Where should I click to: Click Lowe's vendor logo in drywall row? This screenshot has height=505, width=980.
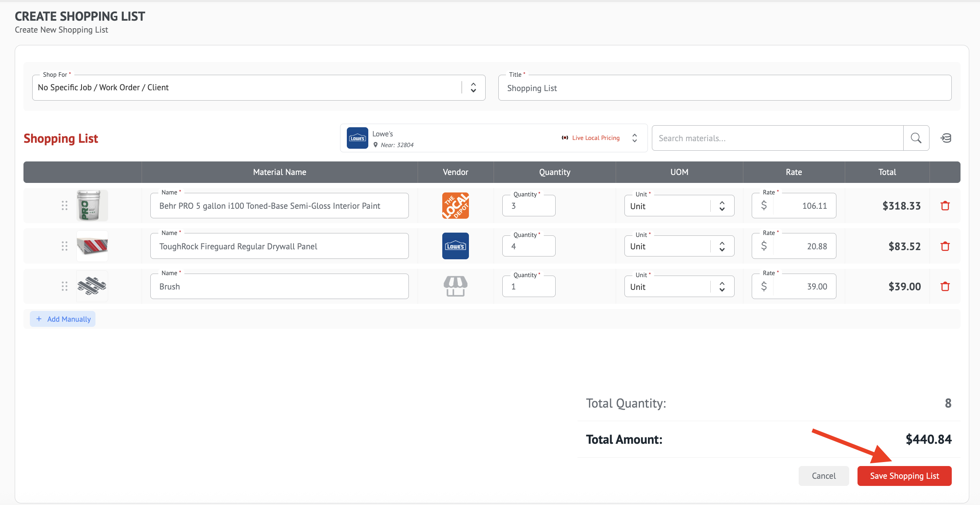coord(455,246)
